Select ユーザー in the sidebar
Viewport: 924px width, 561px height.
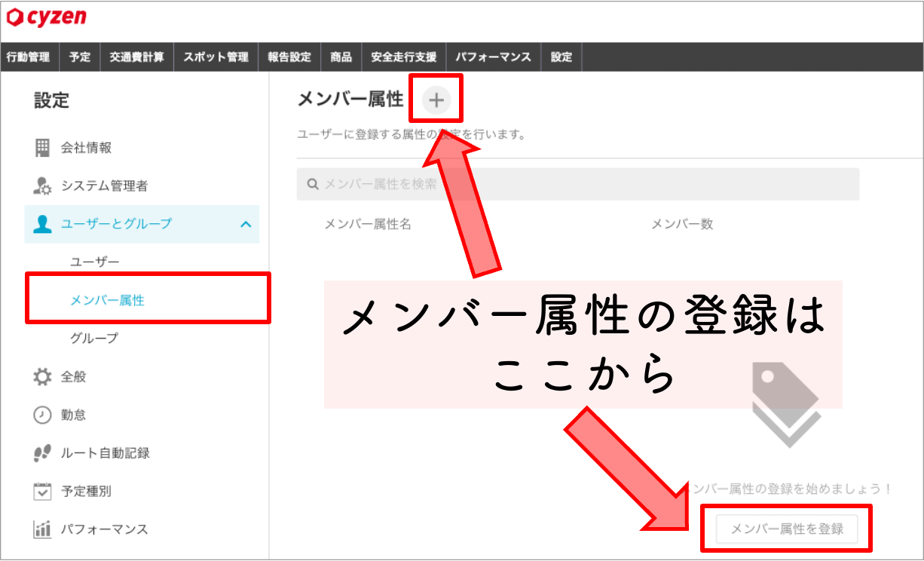click(95, 262)
